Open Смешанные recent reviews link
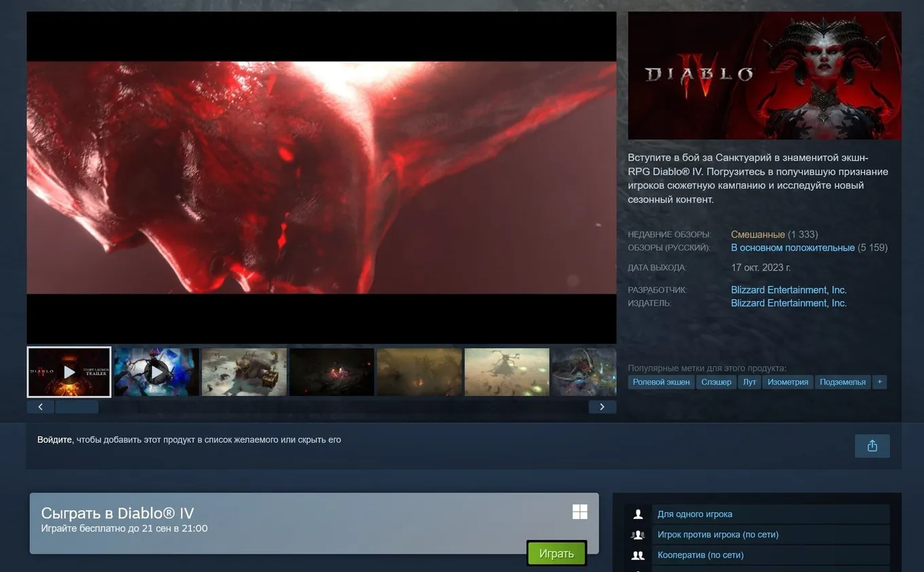Screen dimensions: 924x572 [758, 234]
